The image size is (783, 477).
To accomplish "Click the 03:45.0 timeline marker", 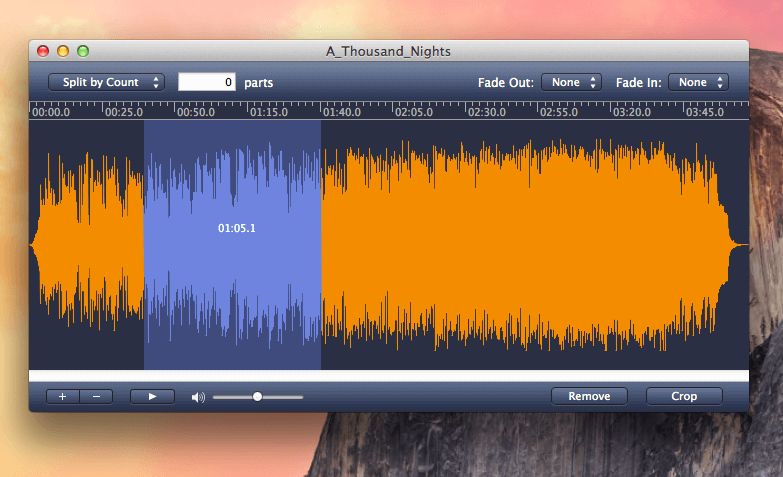I will (705, 112).
